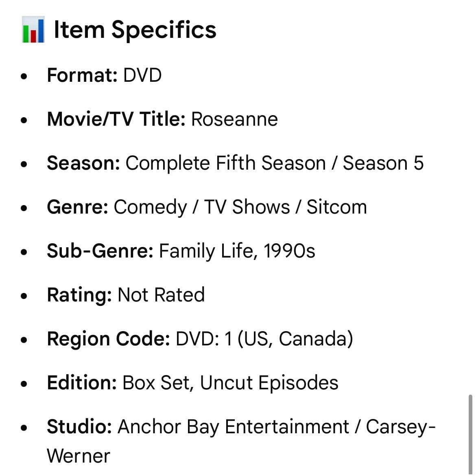Click the bar chart icon beside Item Specifics
The width and height of the screenshot is (476, 476).
point(33,29)
